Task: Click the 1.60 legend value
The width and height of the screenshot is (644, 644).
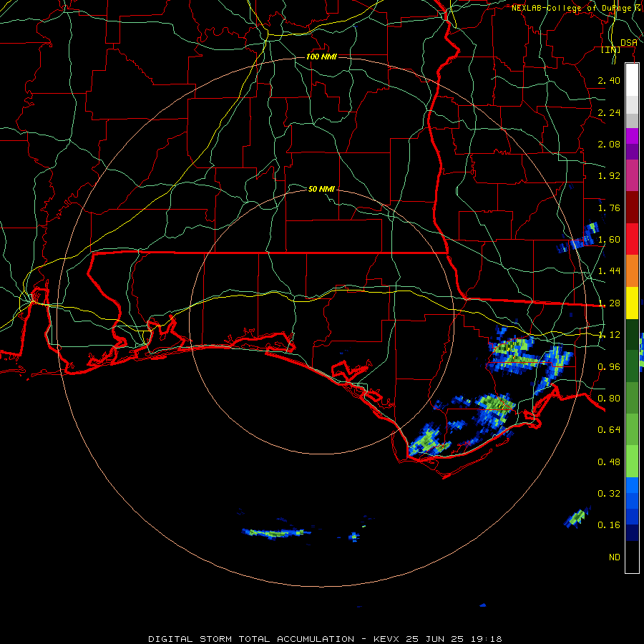Action: pos(609,240)
